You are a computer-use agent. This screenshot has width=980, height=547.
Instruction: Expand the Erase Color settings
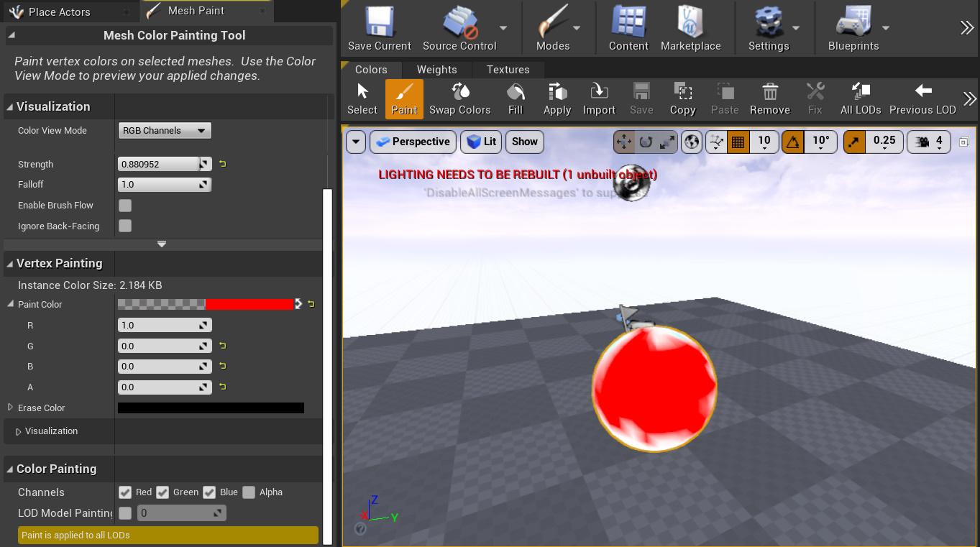coord(9,408)
